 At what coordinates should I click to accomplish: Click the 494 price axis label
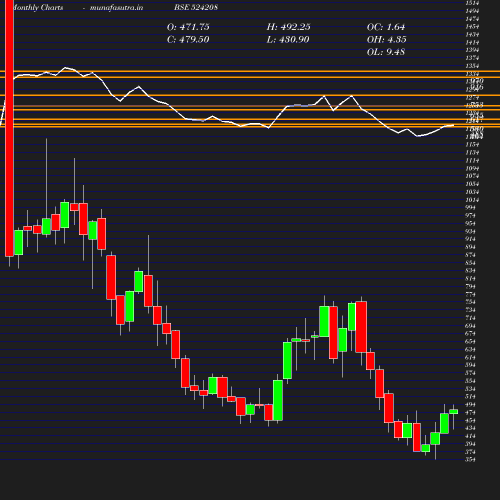click(470, 405)
